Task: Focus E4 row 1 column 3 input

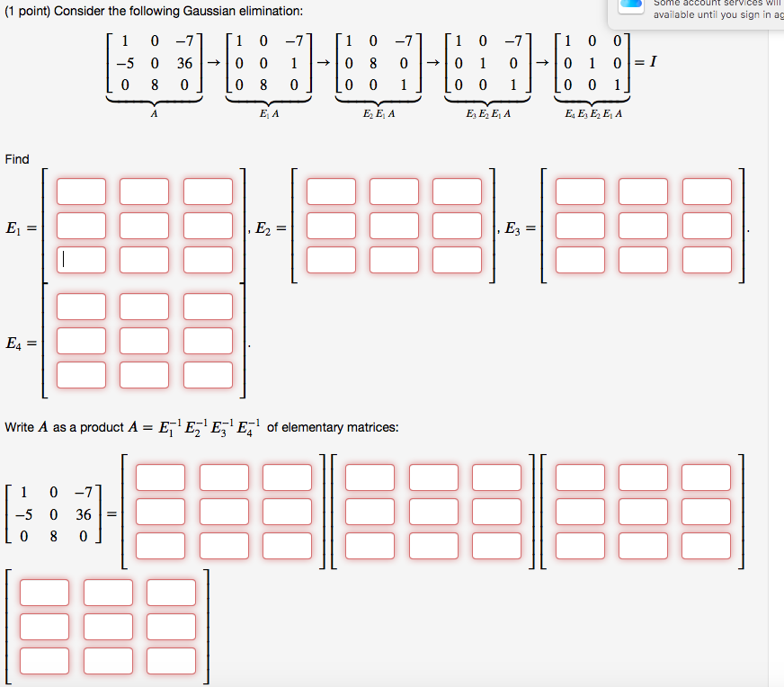Action: (208, 307)
